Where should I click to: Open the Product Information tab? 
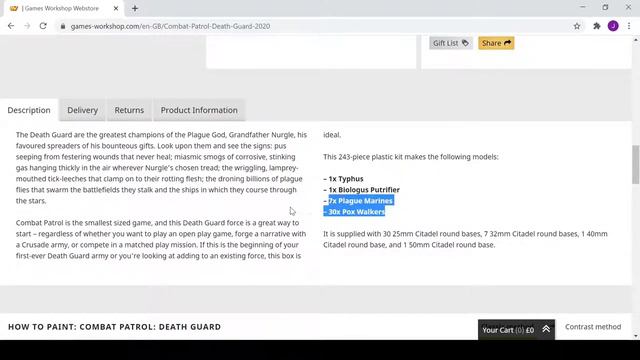tap(199, 110)
